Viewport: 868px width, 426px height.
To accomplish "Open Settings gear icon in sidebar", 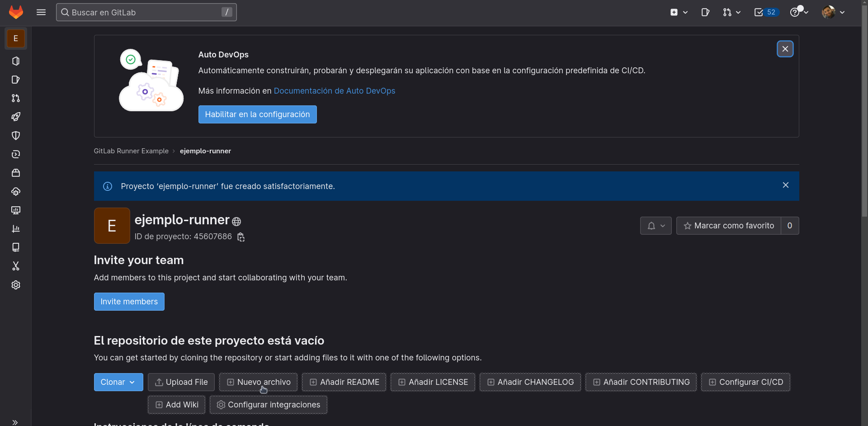I will 16,285.
